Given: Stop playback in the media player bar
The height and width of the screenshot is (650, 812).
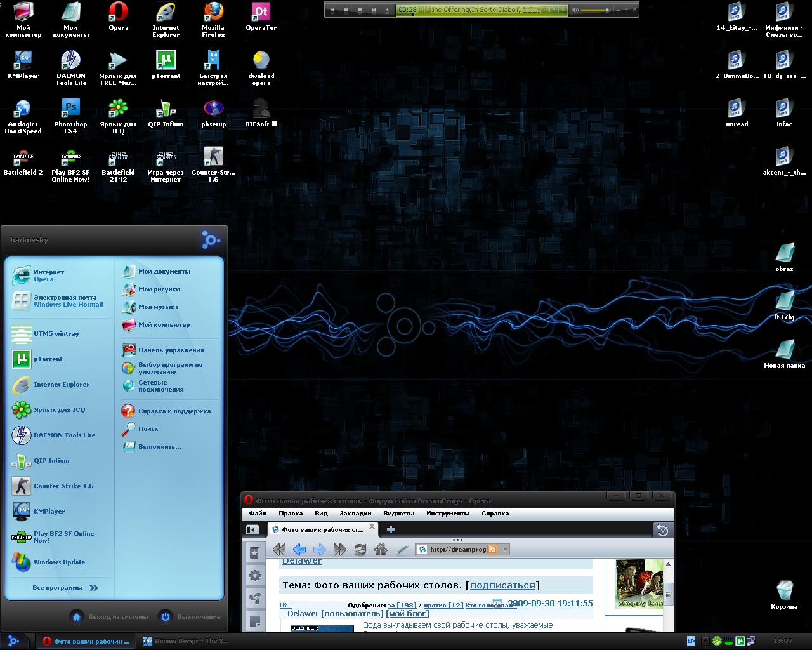Looking at the screenshot, I should pyautogui.click(x=360, y=10).
